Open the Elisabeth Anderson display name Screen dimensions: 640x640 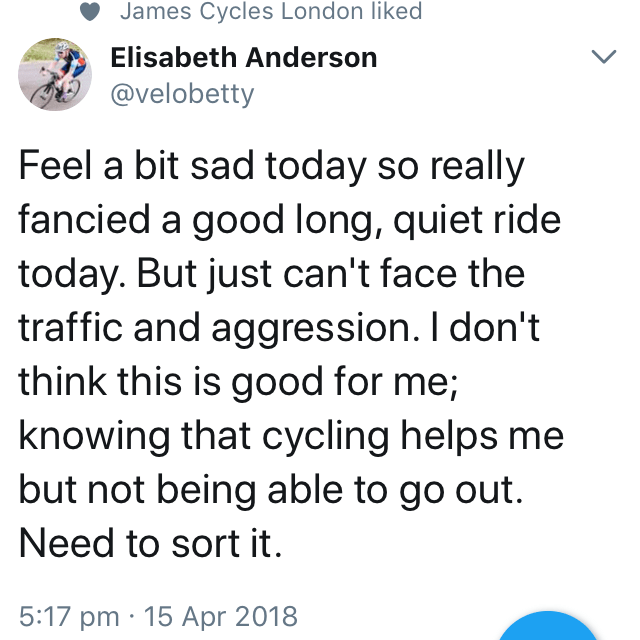coord(243,58)
